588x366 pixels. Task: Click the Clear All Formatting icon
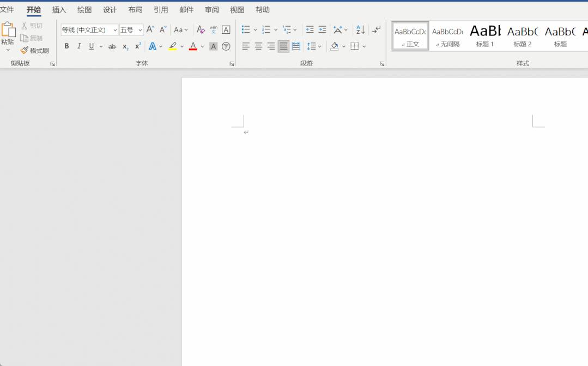201,30
